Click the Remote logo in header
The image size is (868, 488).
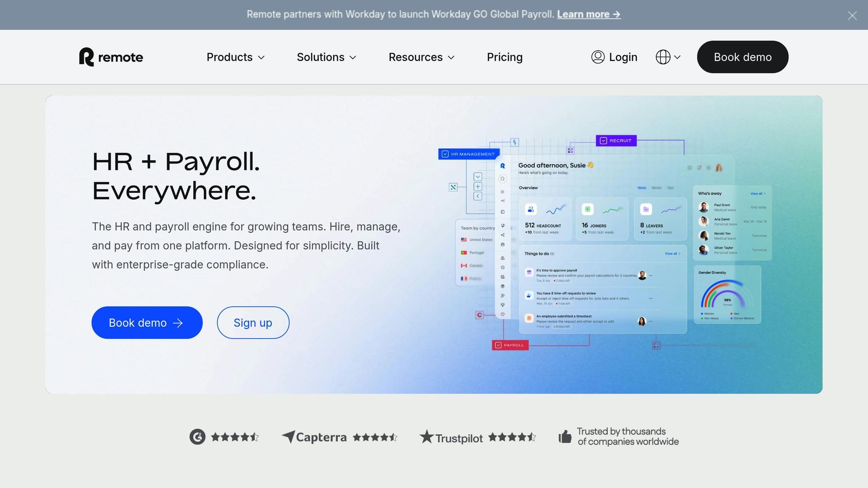pos(111,57)
